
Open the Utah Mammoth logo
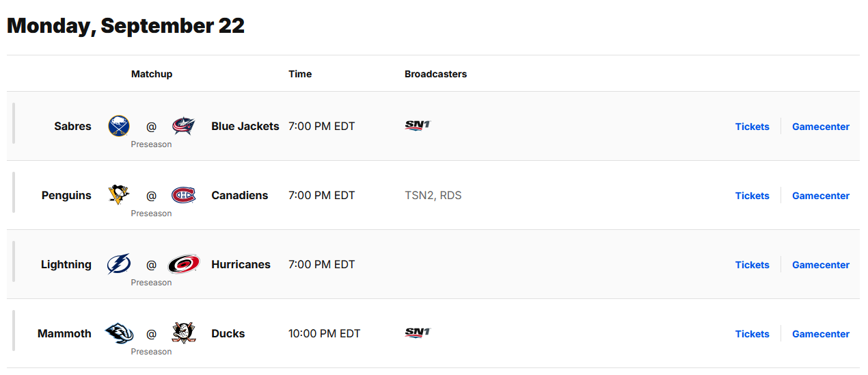click(119, 333)
